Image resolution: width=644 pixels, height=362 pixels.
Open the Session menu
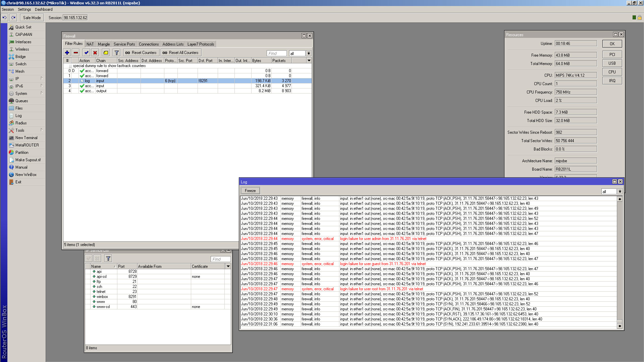[8, 9]
